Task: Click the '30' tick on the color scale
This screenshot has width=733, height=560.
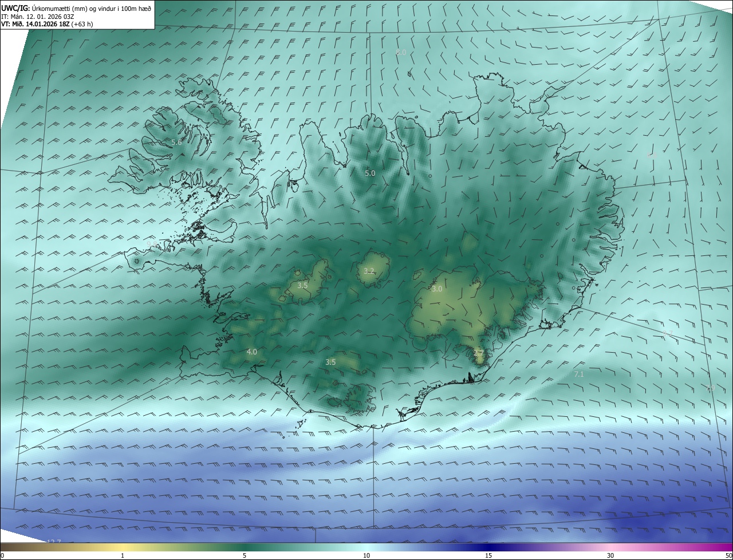Action: [x=610, y=555]
